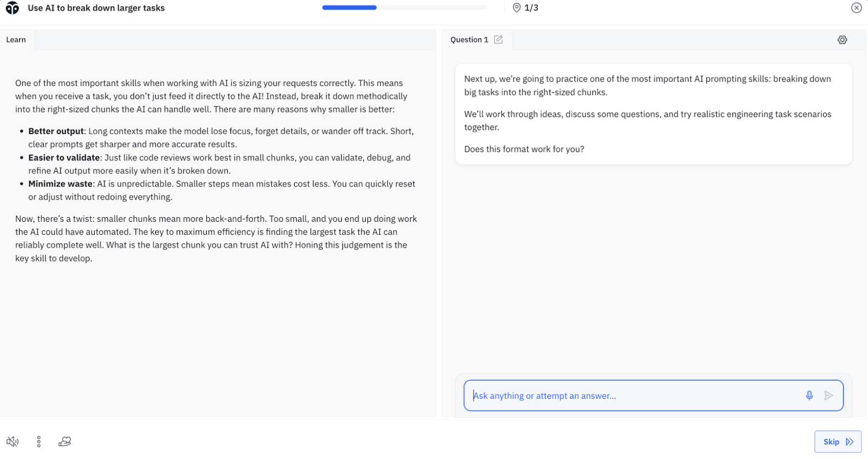Start voice input with the microphone icon

coord(809,396)
